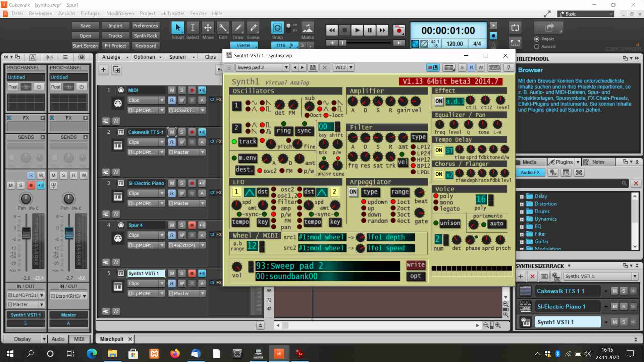644x362 pixels.
Task: Select the Move tool
Action: click(x=208, y=28)
